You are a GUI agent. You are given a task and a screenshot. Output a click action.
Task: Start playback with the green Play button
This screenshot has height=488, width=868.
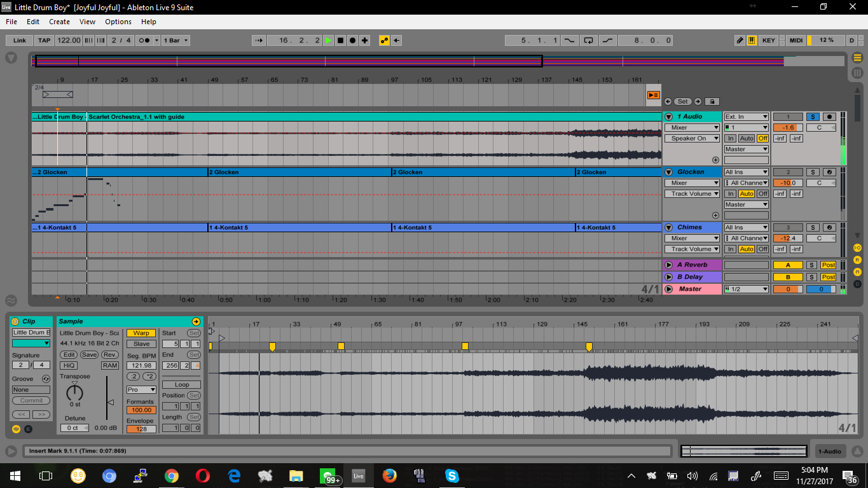[328, 40]
